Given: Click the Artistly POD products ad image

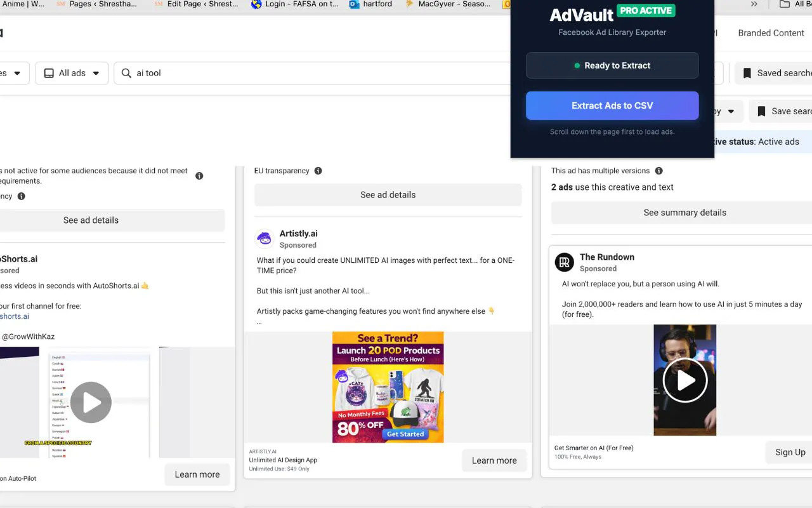Looking at the screenshot, I should tap(388, 387).
